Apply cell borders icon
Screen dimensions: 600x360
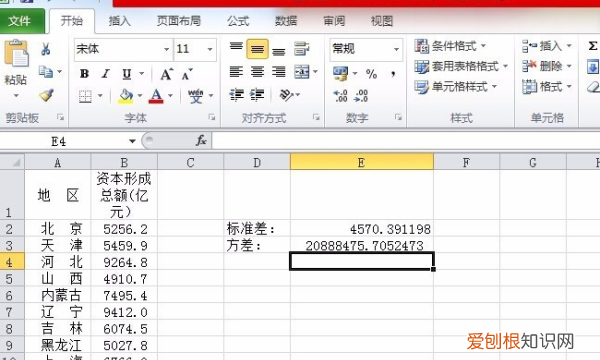point(85,96)
